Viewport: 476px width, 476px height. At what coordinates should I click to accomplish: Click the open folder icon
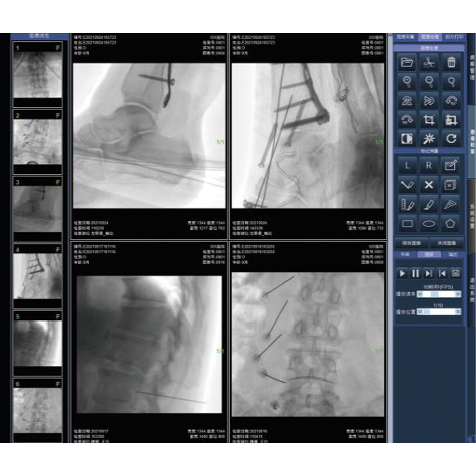tap(407, 63)
